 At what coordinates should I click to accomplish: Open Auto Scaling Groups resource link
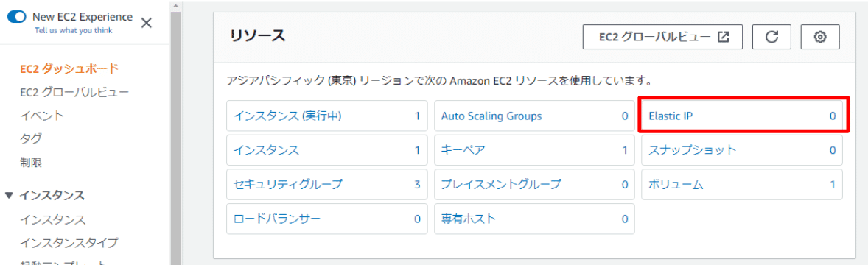(491, 116)
